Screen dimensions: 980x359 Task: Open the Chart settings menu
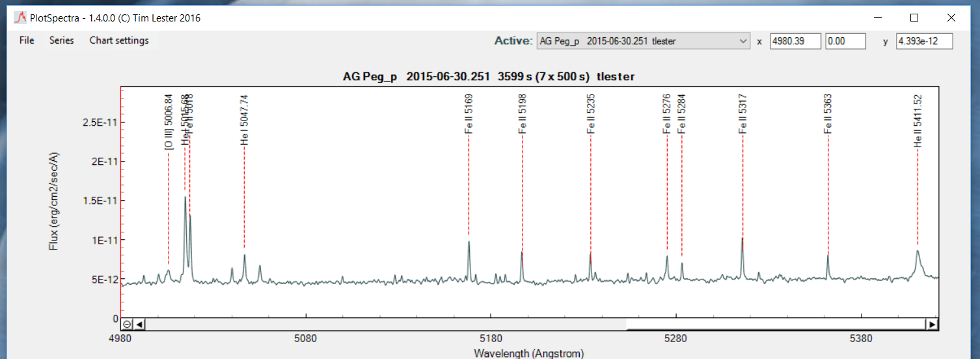119,40
